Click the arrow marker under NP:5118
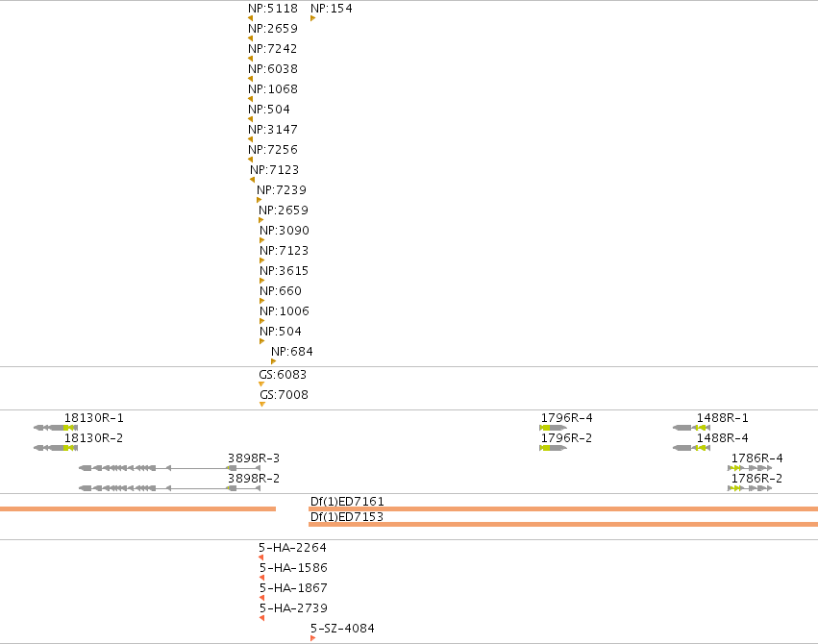 pos(251,18)
